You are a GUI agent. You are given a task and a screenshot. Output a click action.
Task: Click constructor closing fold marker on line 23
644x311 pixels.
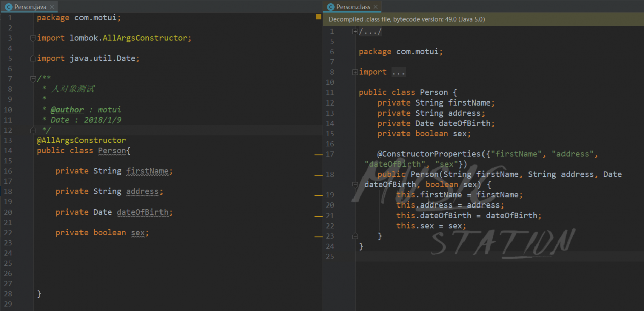tap(355, 236)
